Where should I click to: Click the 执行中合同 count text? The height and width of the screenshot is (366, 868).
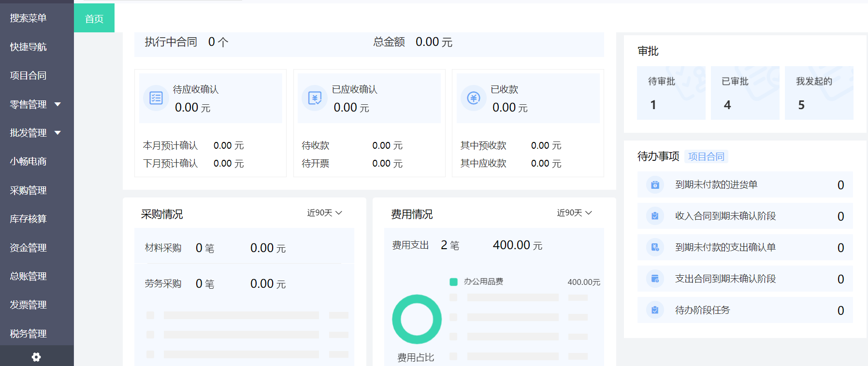point(187,42)
